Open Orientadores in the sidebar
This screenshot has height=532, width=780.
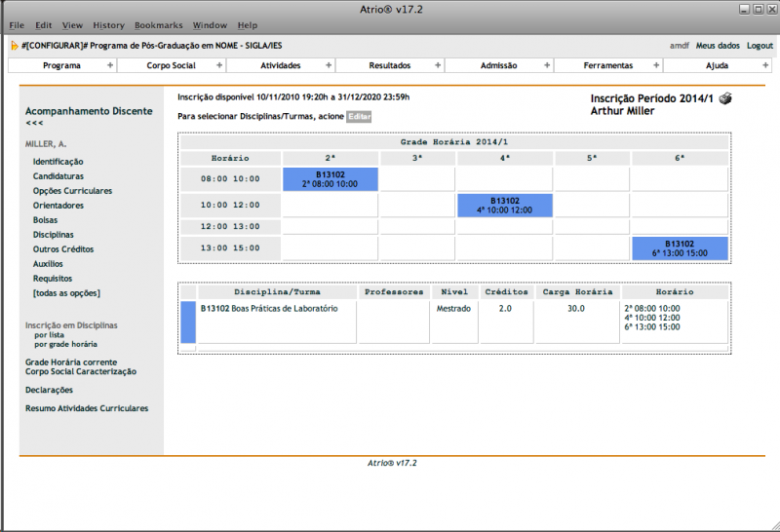58,206
